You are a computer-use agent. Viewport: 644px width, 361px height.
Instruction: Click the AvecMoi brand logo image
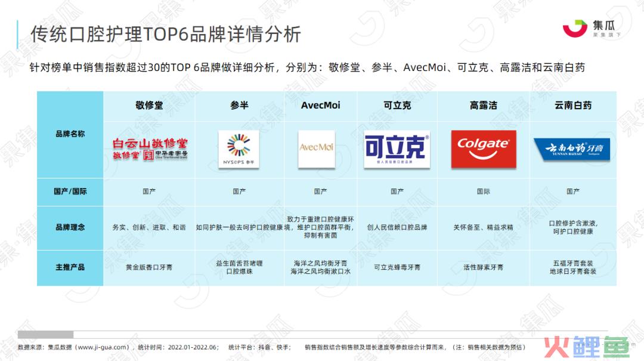click(316, 149)
